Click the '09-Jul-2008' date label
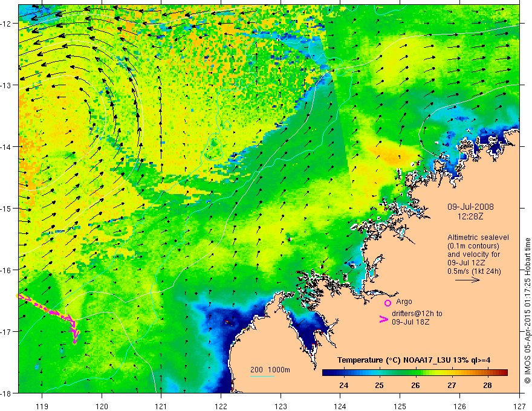Viewport: 532px width, 411px height. pos(470,207)
